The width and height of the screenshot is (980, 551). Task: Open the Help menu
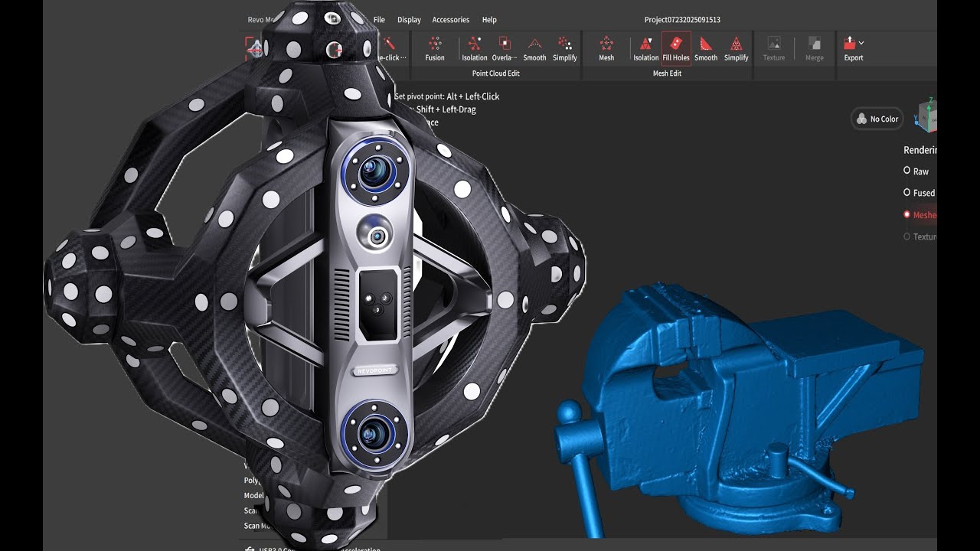489,20
